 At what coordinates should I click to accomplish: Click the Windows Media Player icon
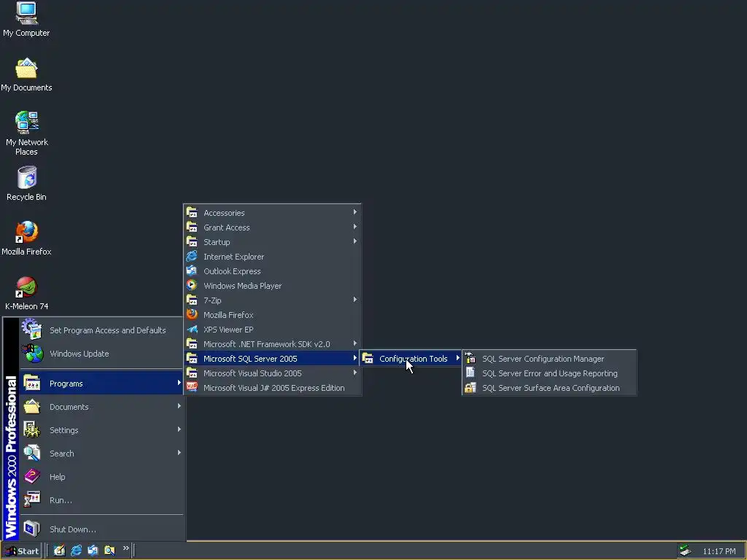coord(192,285)
